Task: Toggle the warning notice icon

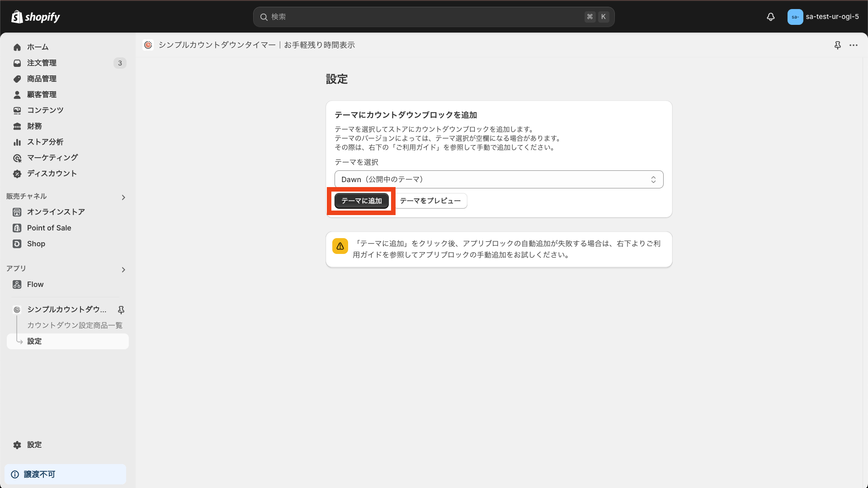Action: [340, 246]
